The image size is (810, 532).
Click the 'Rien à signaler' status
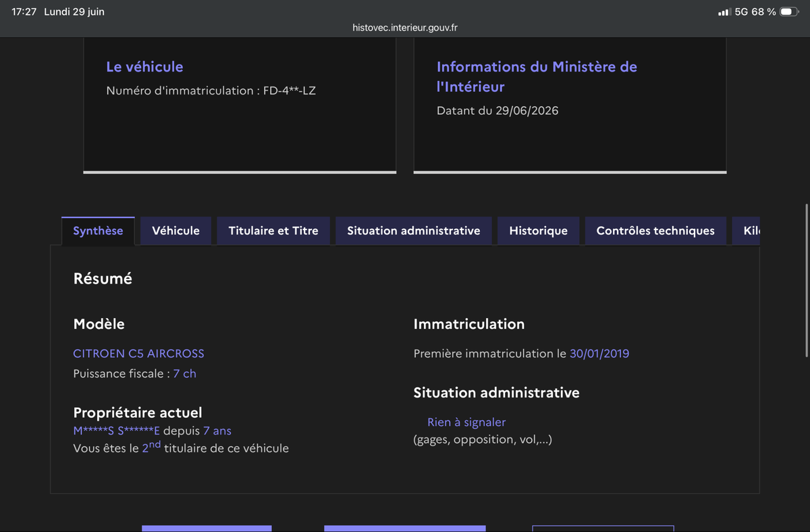[x=466, y=422]
